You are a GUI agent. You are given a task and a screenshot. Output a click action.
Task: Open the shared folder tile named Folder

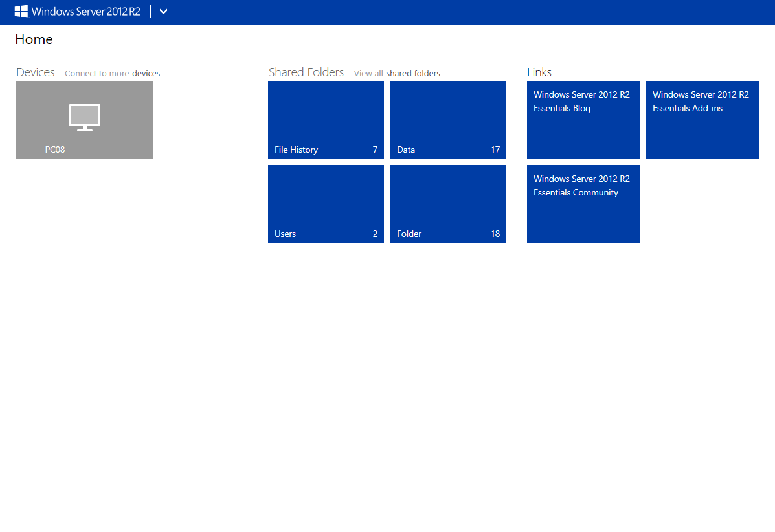tap(448, 203)
